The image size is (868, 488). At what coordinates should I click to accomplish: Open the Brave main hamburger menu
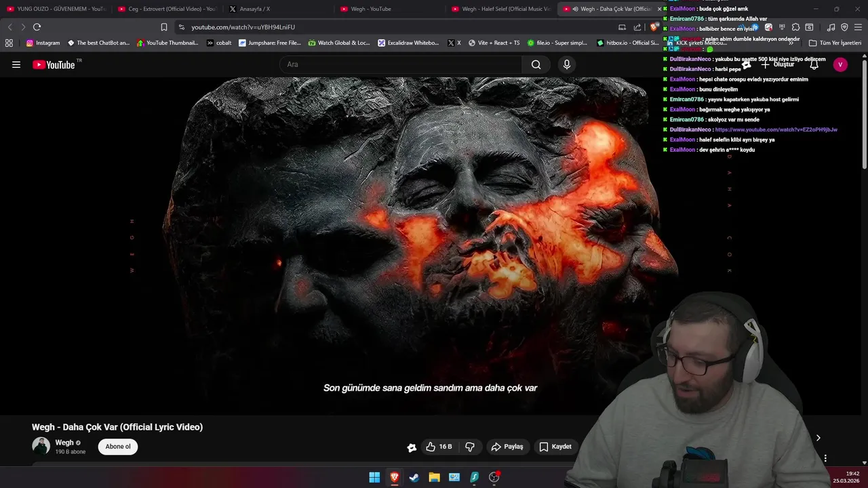coord(858,27)
